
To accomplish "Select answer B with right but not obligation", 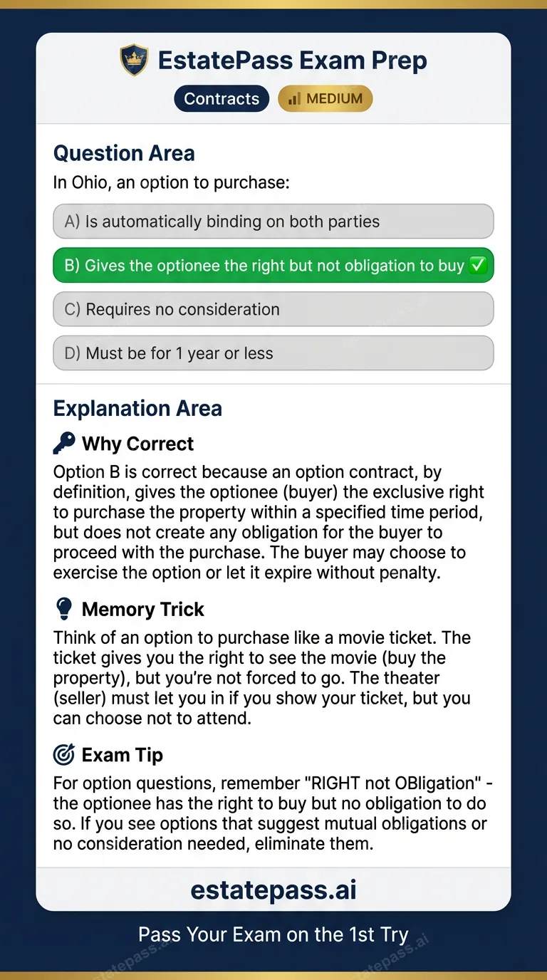I will (x=273, y=265).
